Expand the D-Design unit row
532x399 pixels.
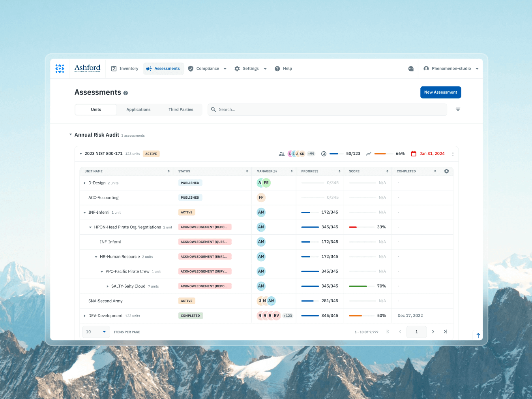coord(84,183)
